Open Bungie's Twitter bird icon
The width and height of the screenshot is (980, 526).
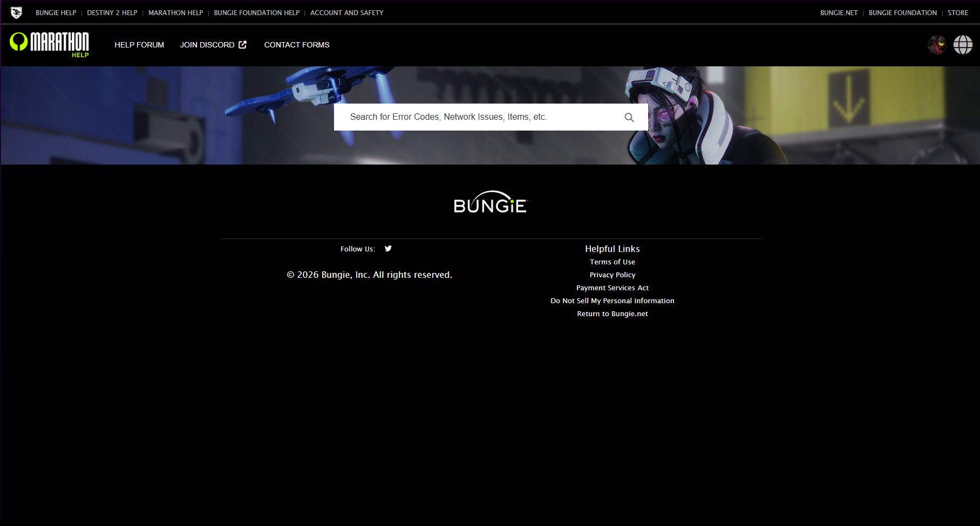(388, 249)
